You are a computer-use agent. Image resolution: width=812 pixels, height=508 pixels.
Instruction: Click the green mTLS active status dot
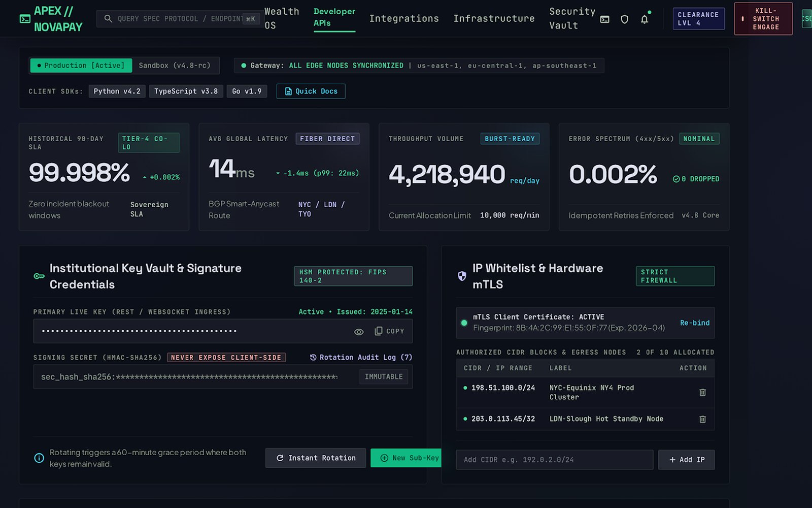tap(464, 323)
